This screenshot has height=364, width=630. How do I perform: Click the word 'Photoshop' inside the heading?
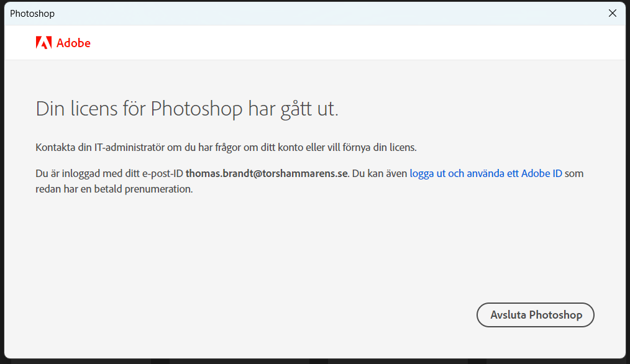tap(196, 109)
